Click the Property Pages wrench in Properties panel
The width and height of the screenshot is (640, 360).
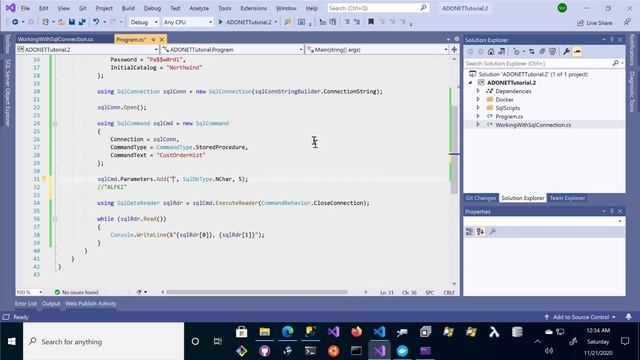click(x=492, y=232)
